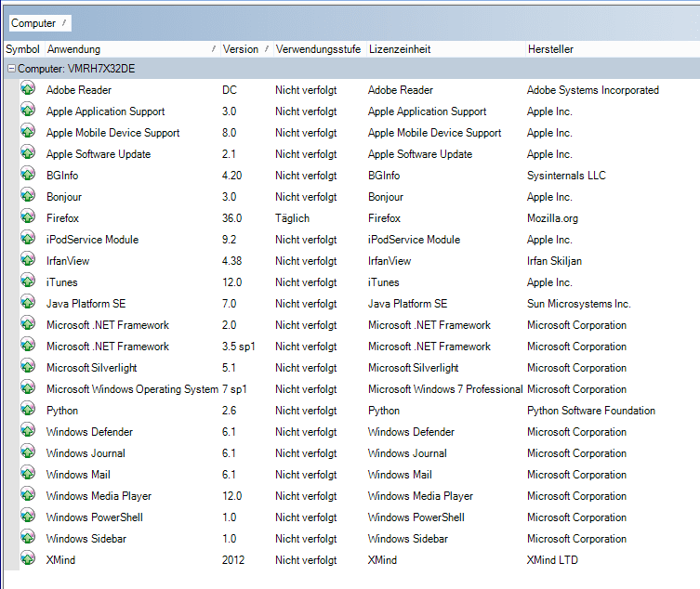This screenshot has height=589, width=700.
Task: Click Java Platform SE license unit cell
Action: click(x=407, y=304)
